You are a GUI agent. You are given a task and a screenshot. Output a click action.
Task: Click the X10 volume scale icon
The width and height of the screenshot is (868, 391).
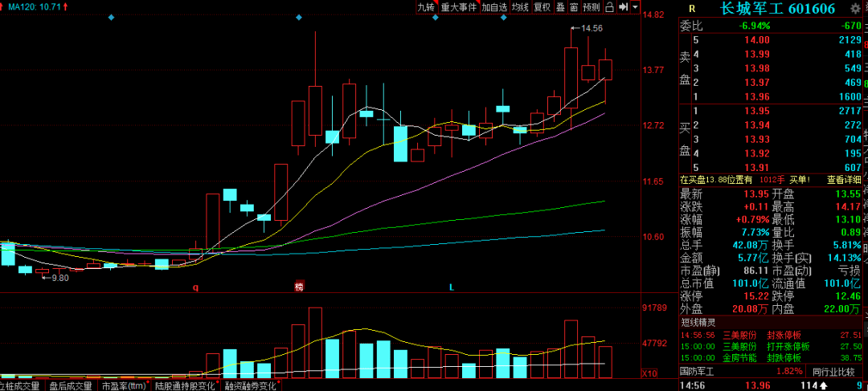[x=650, y=373]
